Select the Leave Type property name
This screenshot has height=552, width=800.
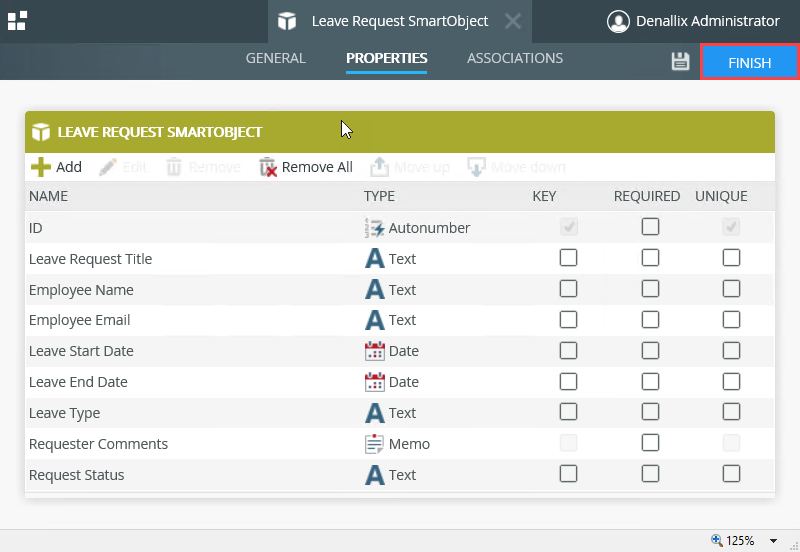point(64,413)
